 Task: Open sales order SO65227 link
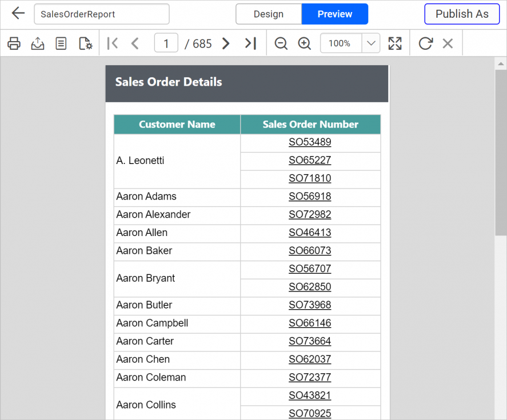[310, 160]
